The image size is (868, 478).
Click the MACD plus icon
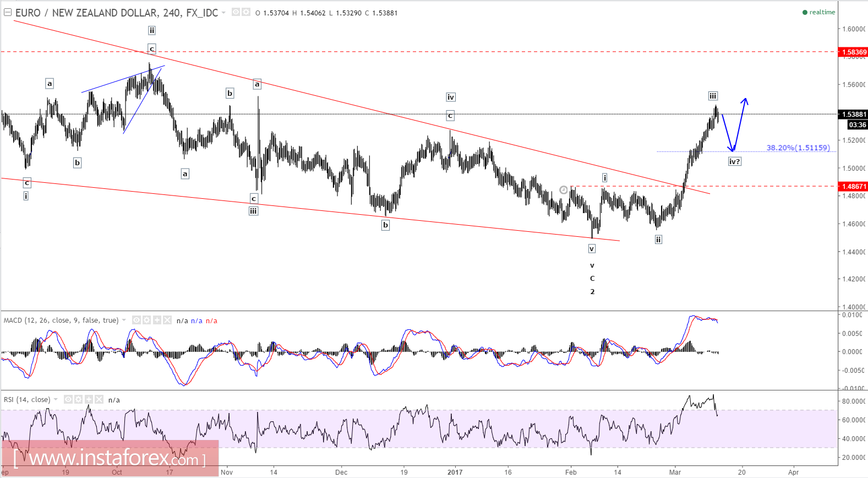click(x=157, y=320)
